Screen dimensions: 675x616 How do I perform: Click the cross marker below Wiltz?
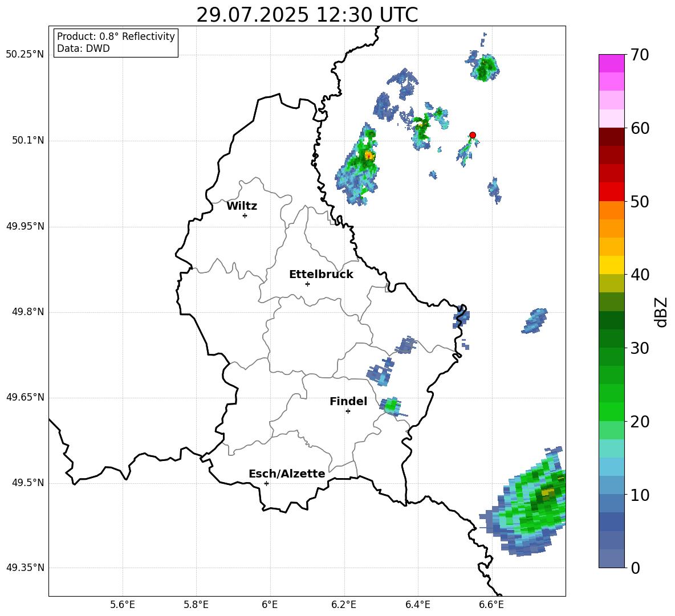pos(245,215)
